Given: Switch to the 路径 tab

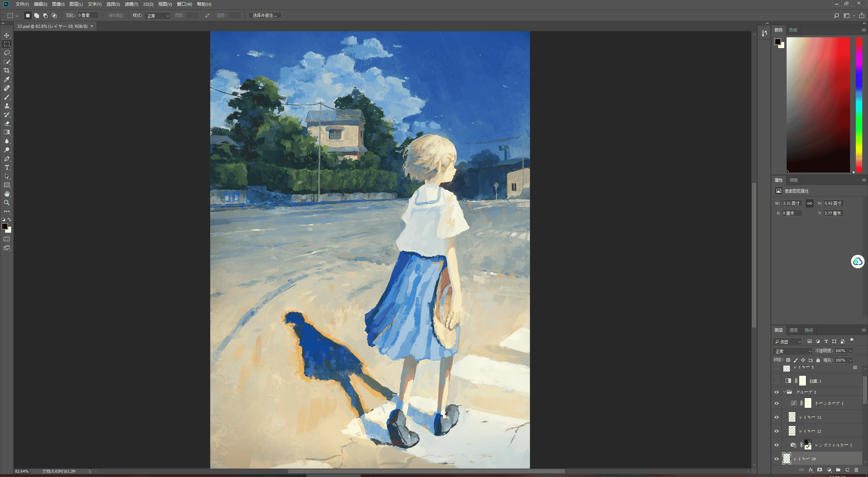Looking at the screenshot, I should tap(809, 330).
